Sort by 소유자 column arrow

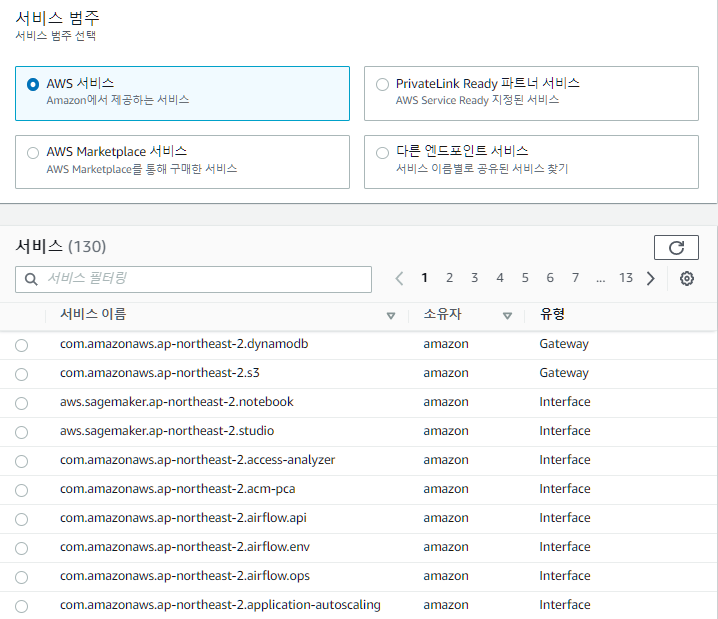coord(507,316)
